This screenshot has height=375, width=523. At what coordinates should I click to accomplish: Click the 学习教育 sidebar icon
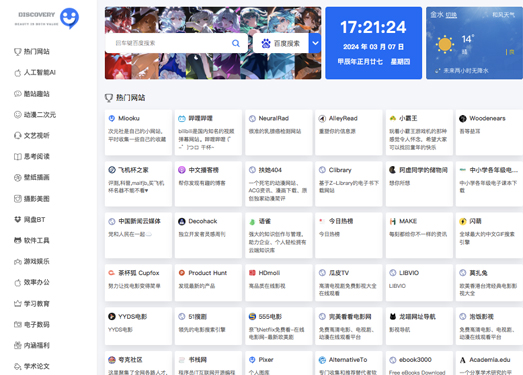click(x=18, y=304)
